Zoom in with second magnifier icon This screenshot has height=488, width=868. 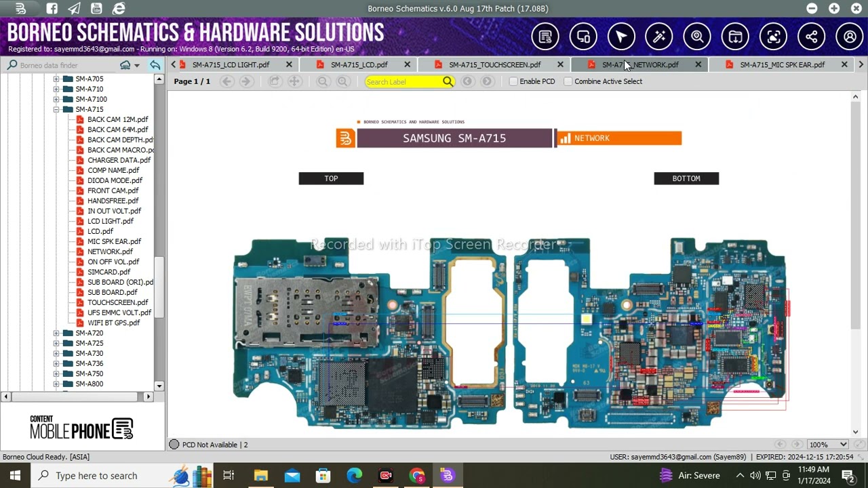(343, 81)
